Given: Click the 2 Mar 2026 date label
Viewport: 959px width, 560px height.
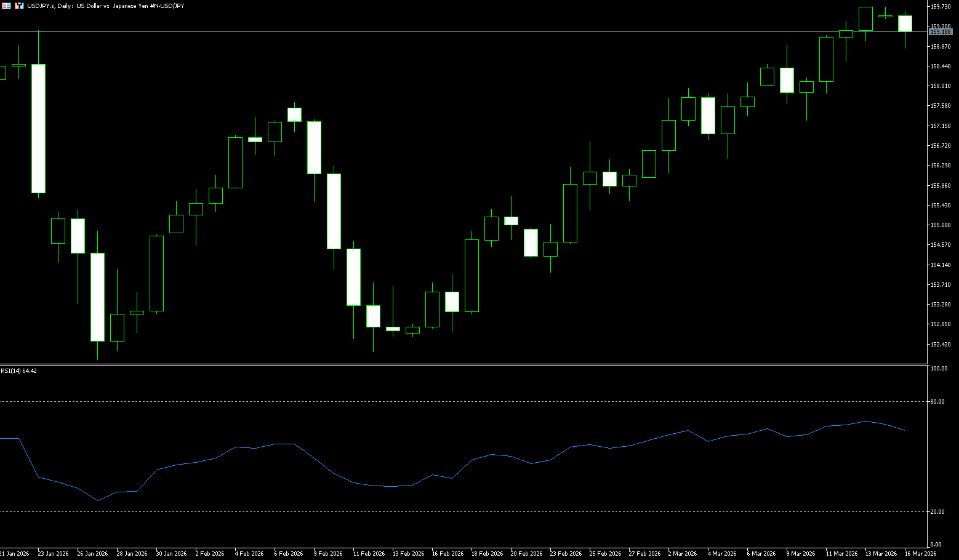Looking at the screenshot, I should pos(682,554).
